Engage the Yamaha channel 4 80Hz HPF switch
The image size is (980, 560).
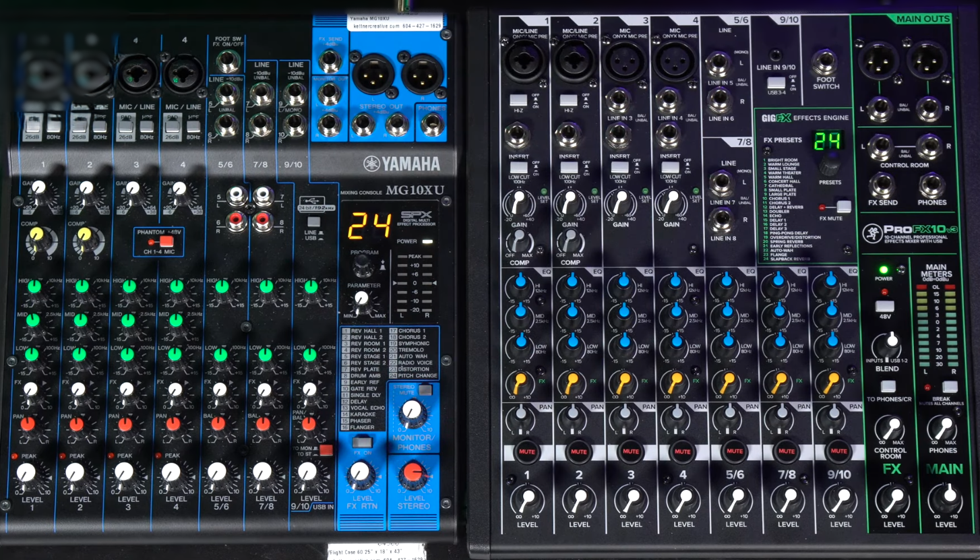pyautogui.click(x=193, y=126)
